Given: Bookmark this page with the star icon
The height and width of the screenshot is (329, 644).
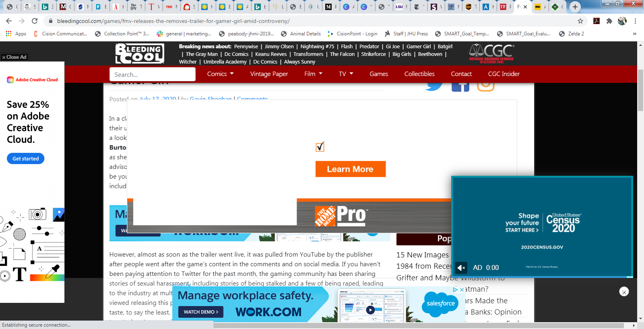Looking at the screenshot, I should tap(580, 21).
